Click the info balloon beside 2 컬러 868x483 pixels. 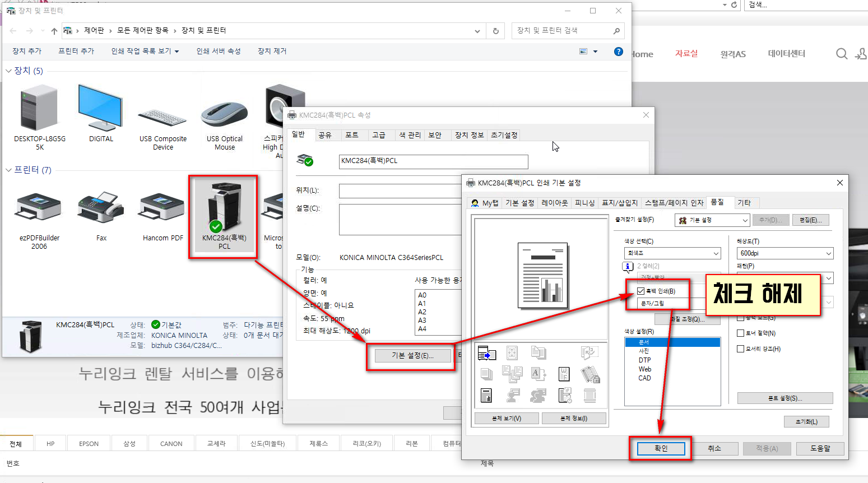(x=627, y=266)
